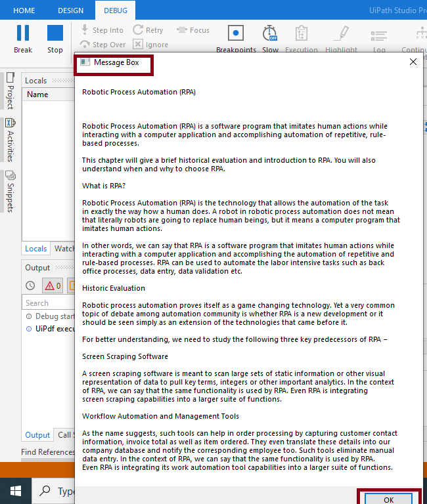Screen dimensions: 427x504
Task: Click Find References panel tab
Action: pos(47,452)
